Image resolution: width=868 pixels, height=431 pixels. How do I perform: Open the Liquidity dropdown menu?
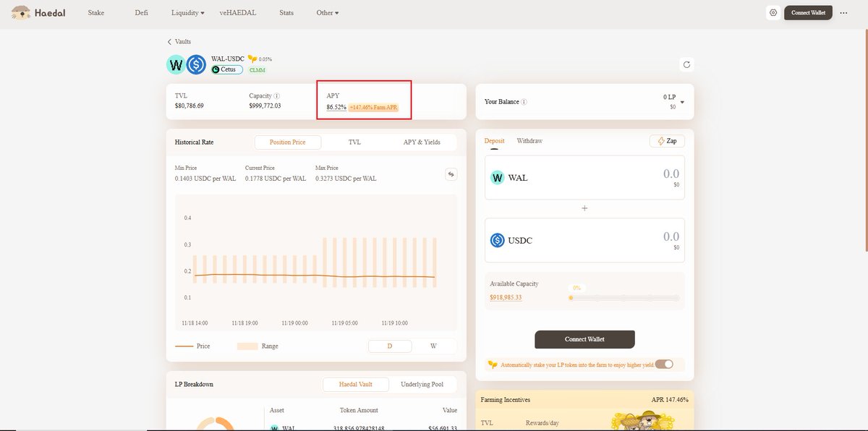[x=187, y=13]
